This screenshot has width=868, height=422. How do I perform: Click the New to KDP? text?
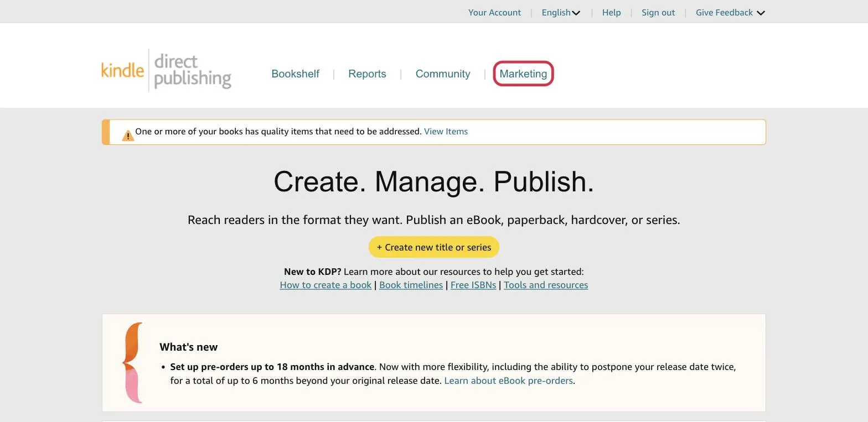312,272
